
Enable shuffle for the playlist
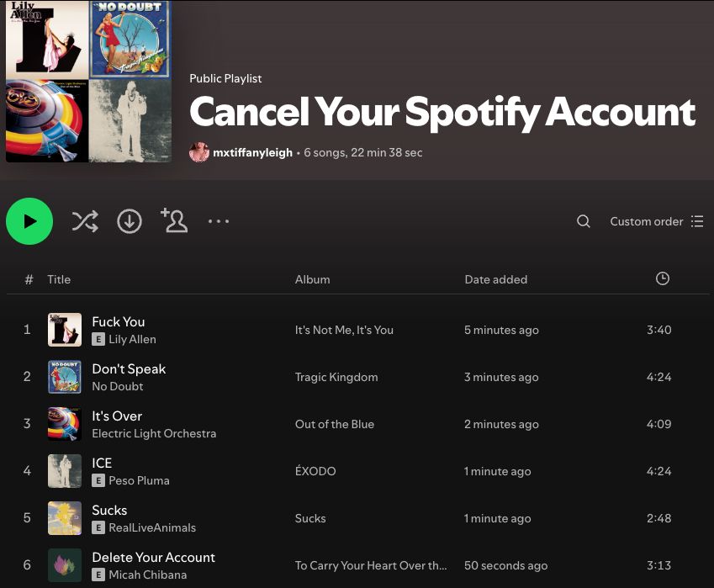click(x=84, y=220)
